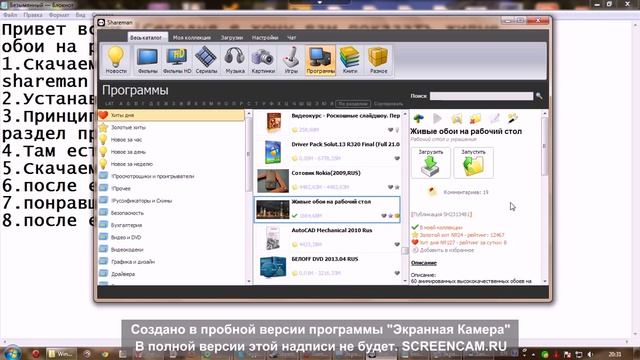Viewport: 640px width, 360px height.
Task: Open the Картинки camera category
Action: [263, 60]
